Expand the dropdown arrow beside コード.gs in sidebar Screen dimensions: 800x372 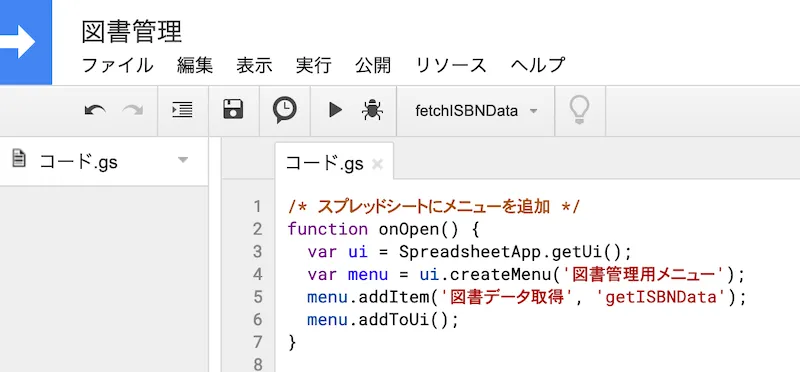[x=183, y=160]
